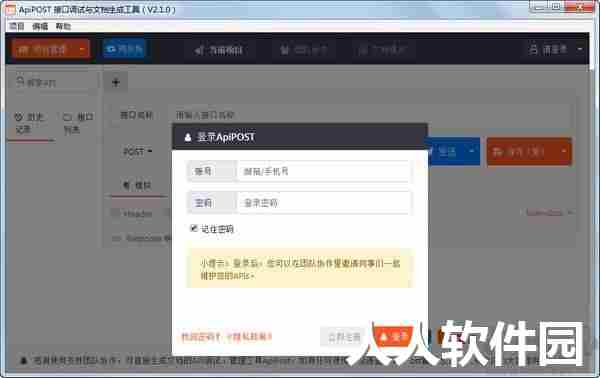
Task: Click the 分享项目 toolbar item
Action: 219,50
